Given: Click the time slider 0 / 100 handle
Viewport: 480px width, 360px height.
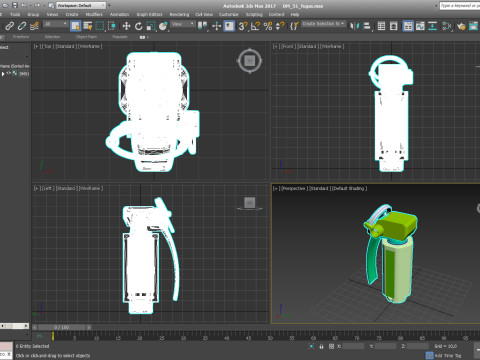Looking at the screenshot, I should click(62, 327).
